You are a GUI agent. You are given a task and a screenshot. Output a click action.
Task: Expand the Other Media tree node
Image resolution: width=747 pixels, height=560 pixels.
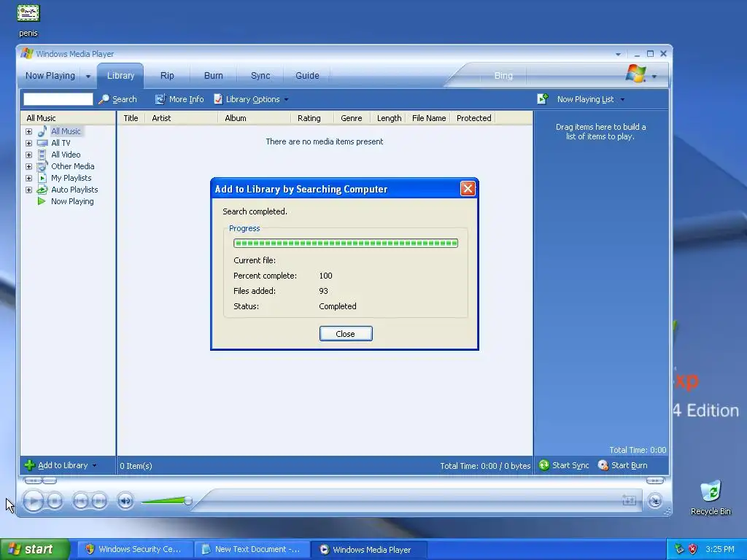(x=28, y=166)
